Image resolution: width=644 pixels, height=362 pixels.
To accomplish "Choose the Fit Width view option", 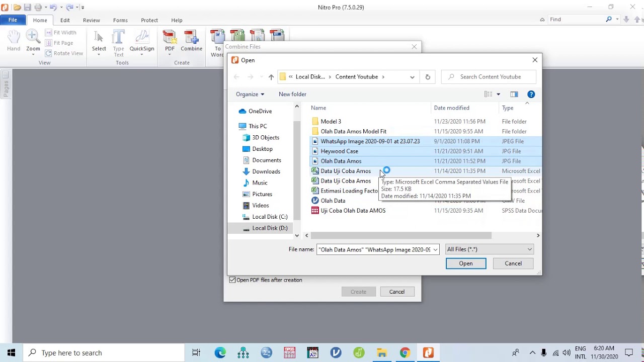I will tap(60, 33).
